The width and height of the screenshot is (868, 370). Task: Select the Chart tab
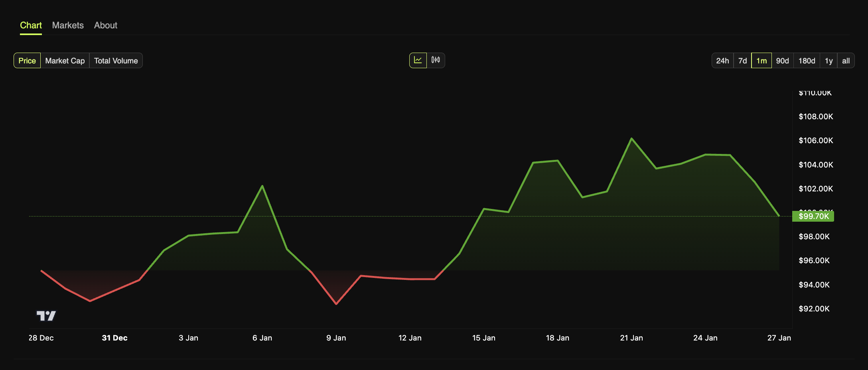[x=31, y=26]
